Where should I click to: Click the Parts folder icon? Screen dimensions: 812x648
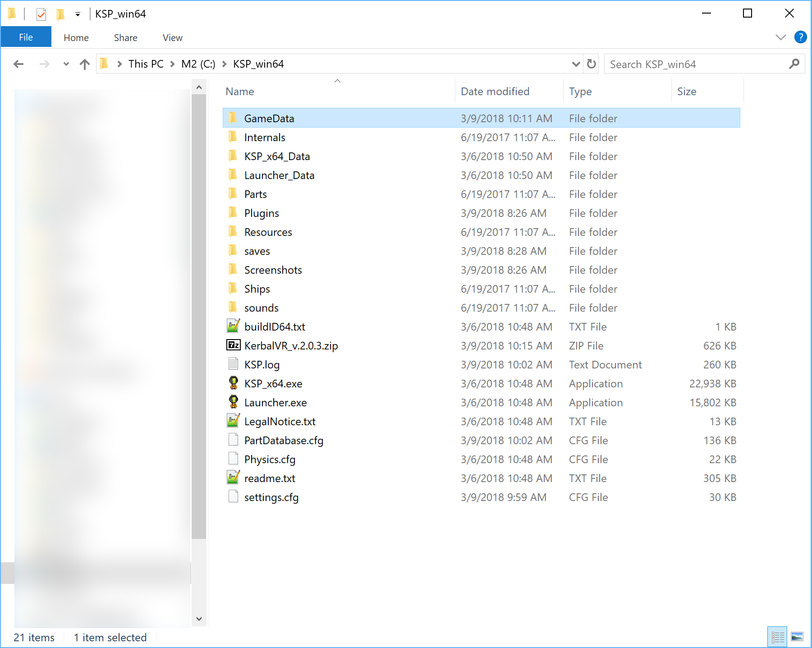(x=233, y=193)
